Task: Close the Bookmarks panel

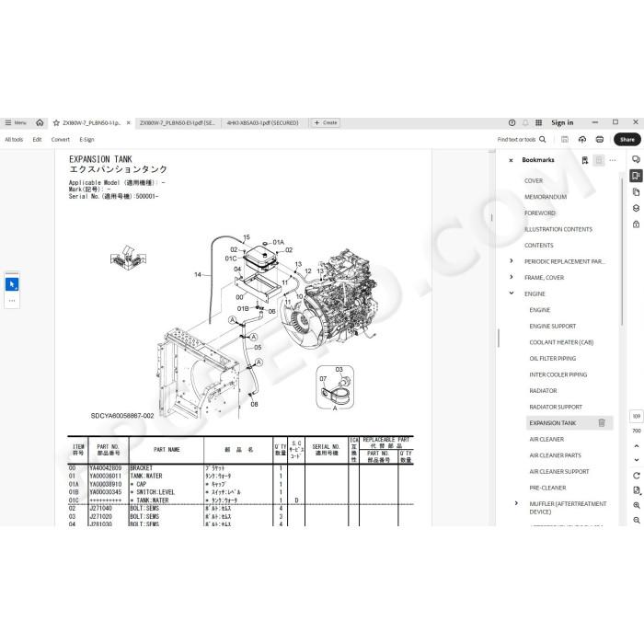Action: click(x=511, y=160)
